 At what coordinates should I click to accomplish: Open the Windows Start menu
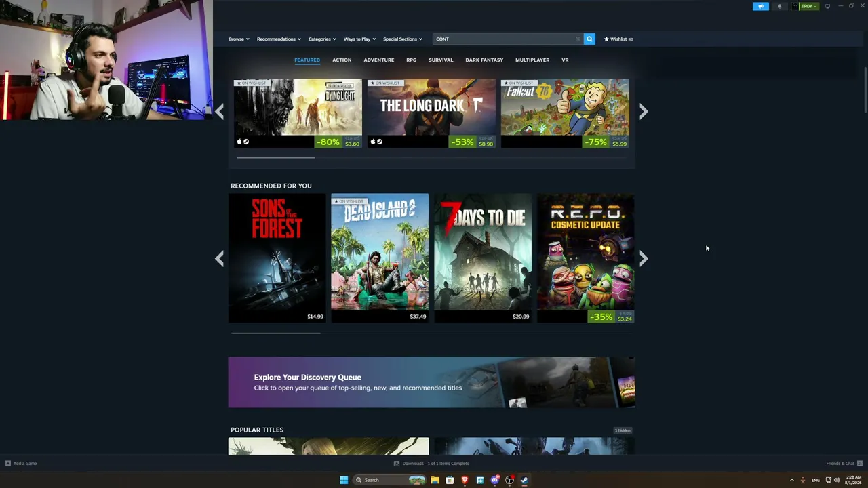(x=344, y=480)
